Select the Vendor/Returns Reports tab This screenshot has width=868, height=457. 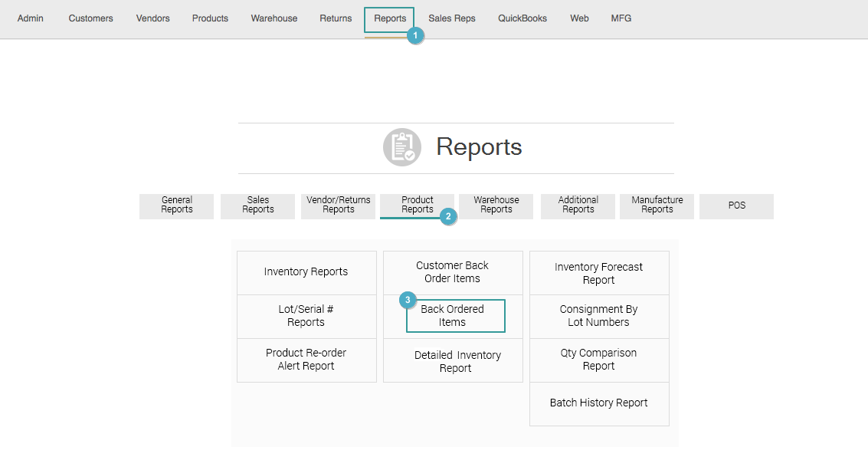tap(338, 205)
